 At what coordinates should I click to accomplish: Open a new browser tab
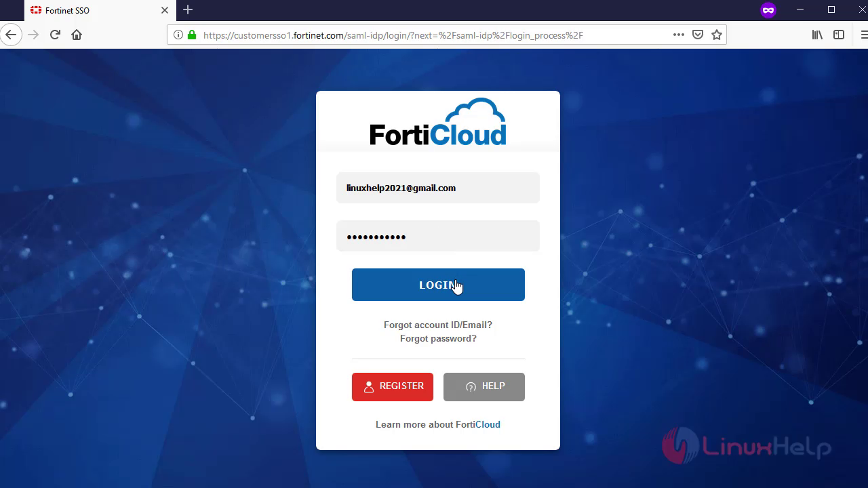(x=188, y=9)
